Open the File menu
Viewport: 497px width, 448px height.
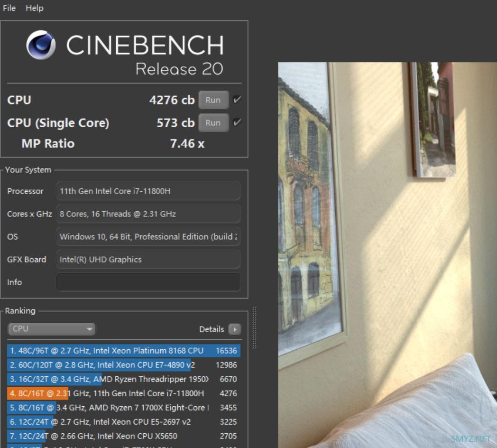pos(9,8)
